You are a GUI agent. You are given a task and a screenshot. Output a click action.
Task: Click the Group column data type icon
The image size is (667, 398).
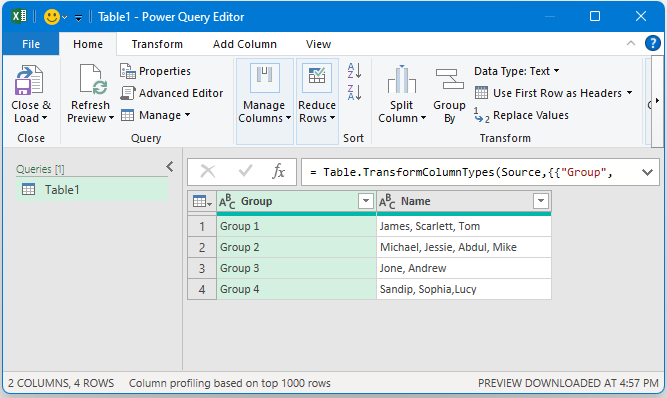coord(227,202)
